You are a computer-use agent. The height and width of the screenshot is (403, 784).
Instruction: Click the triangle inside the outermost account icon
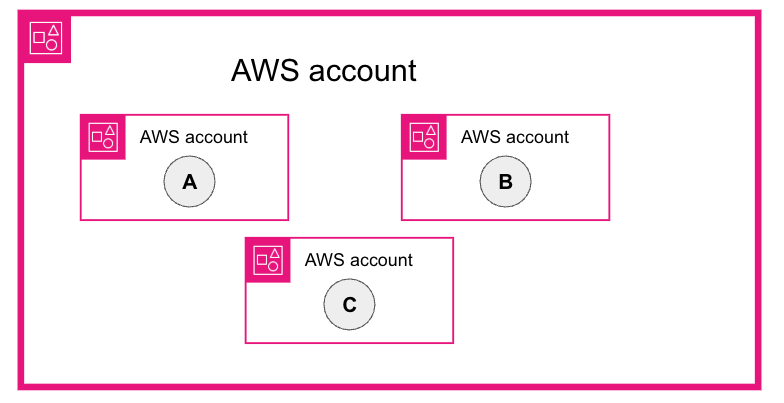pos(53,32)
